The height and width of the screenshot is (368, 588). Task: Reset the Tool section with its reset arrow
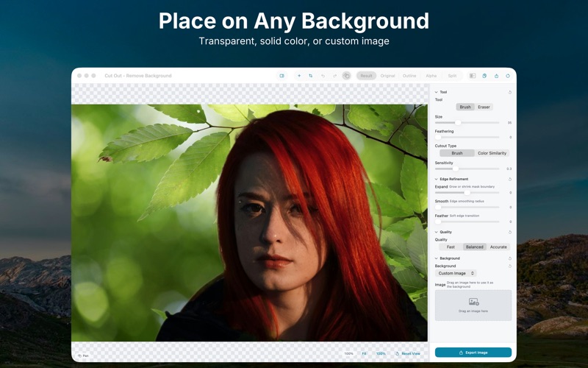click(x=509, y=92)
